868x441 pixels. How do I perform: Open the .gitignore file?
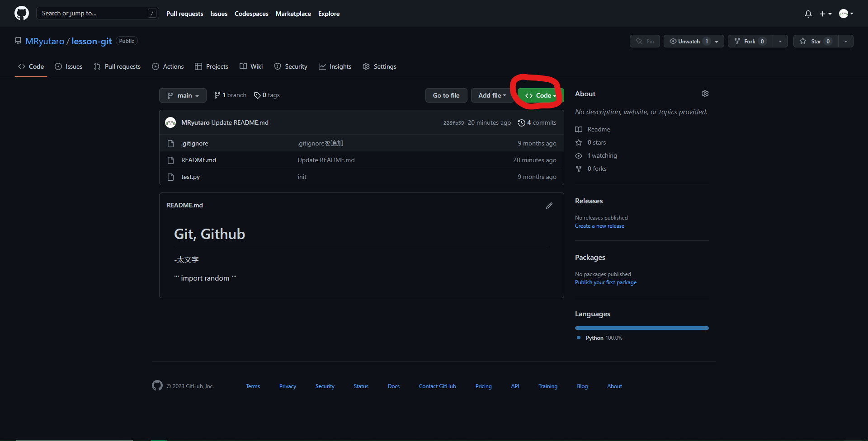tap(195, 143)
